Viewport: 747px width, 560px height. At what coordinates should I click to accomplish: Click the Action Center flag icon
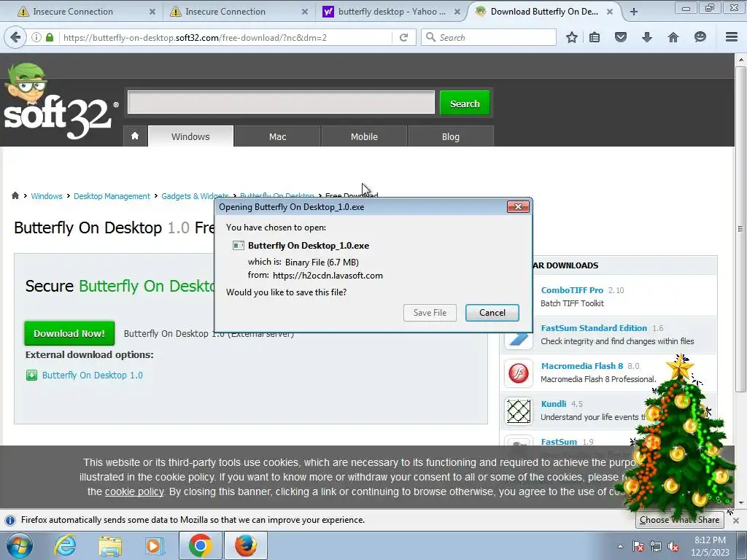(638, 546)
